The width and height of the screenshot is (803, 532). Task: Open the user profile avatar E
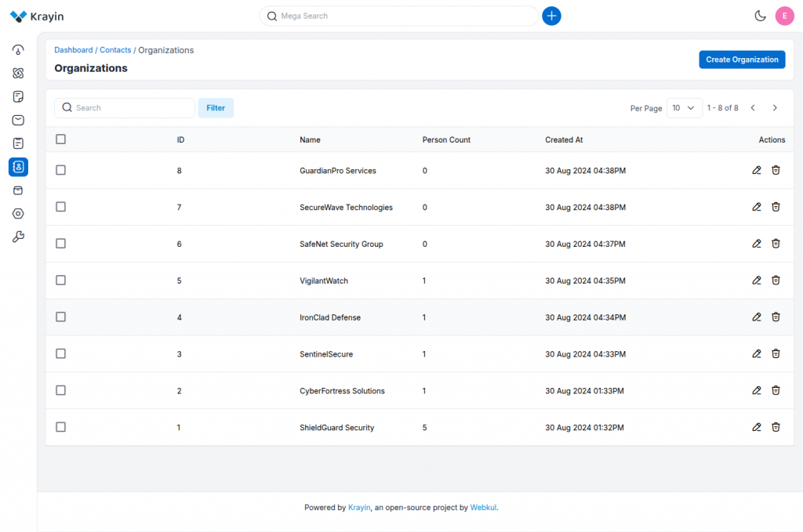(784, 16)
